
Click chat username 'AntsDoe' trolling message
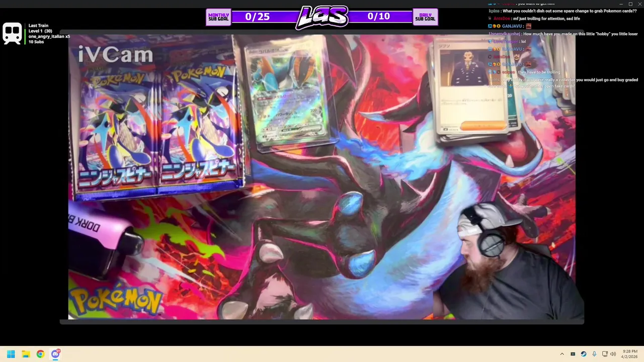[x=501, y=19]
